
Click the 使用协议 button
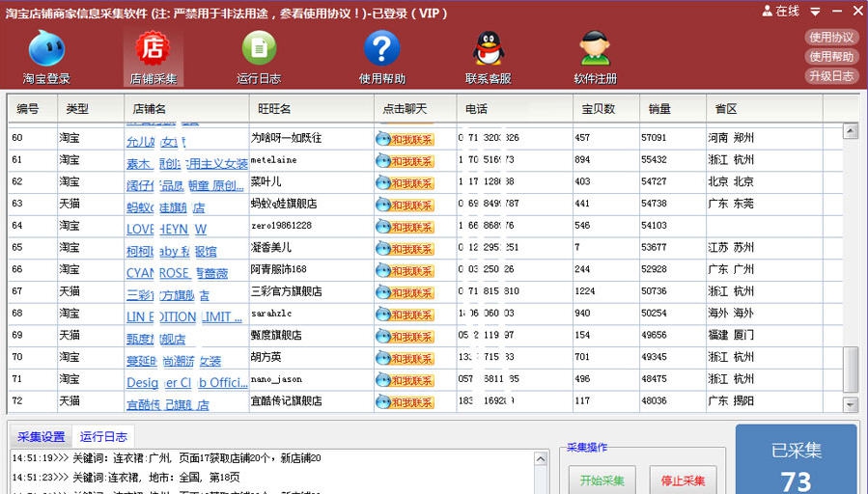pyautogui.click(x=831, y=37)
